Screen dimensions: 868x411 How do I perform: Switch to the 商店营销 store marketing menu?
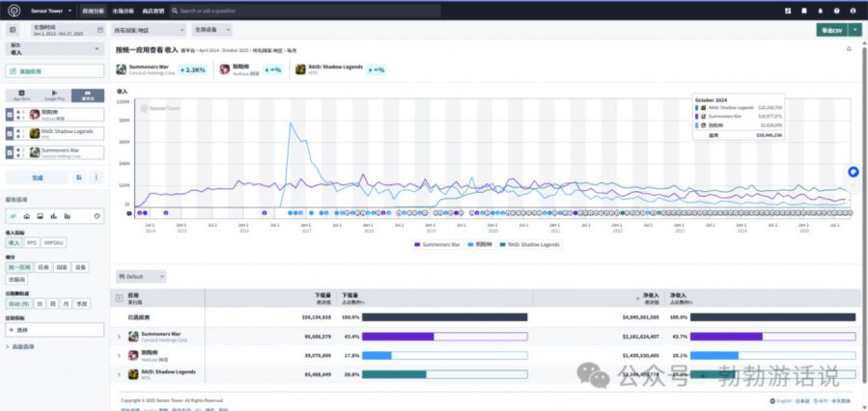[x=153, y=10]
